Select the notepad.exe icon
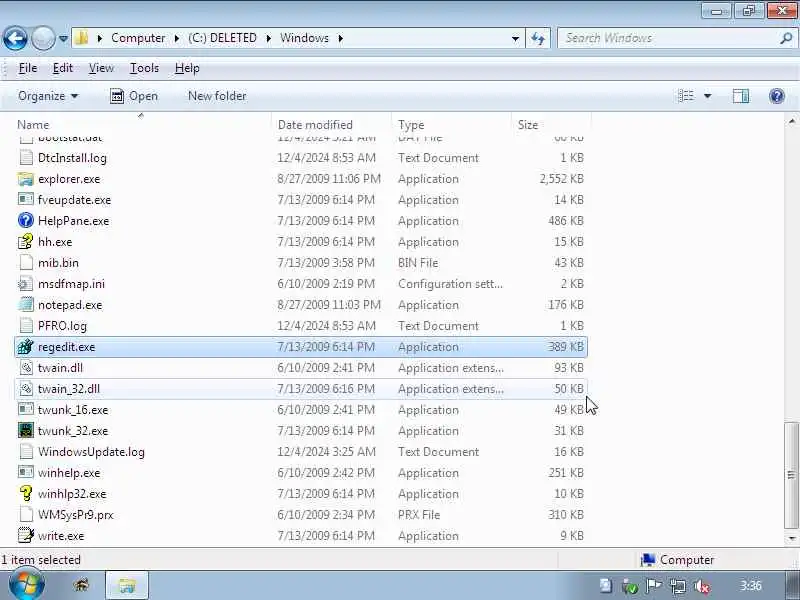The width and height of the screenshot is (800, 600). pos(26,305)
